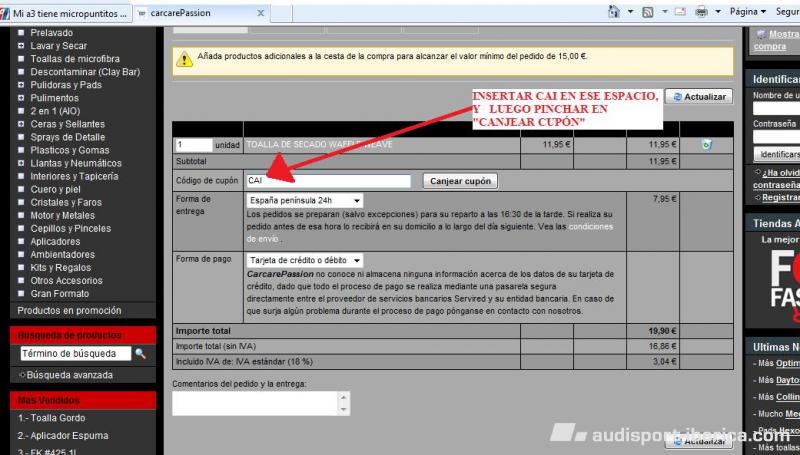
Task: Open best seller 2.- Aplicador Espuma
Action: tap(63, 436)
